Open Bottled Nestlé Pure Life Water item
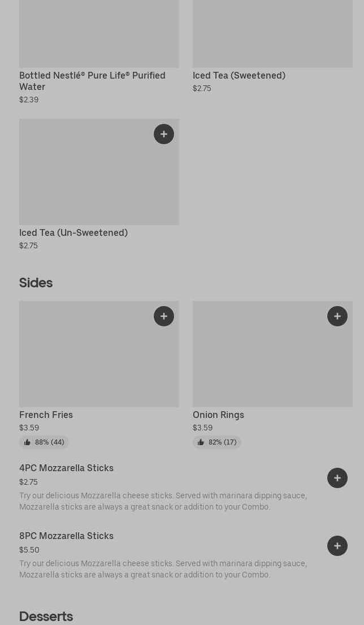 pos(92,81)
